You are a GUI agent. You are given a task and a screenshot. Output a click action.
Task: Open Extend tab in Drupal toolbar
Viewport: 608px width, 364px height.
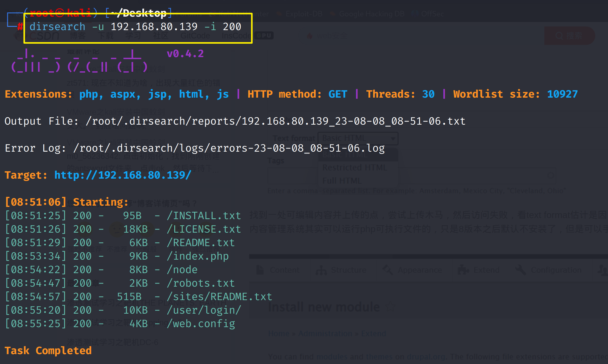(x=479, y=270)
